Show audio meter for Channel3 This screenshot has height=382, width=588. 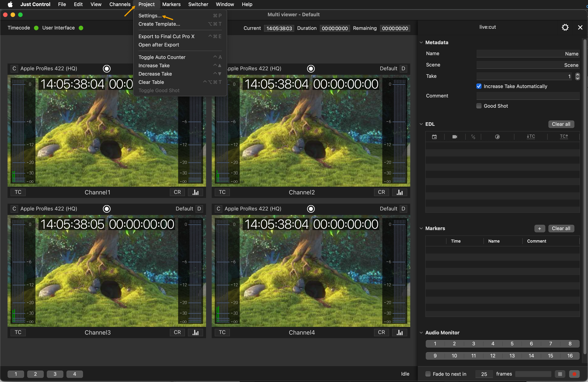[195, 333]
